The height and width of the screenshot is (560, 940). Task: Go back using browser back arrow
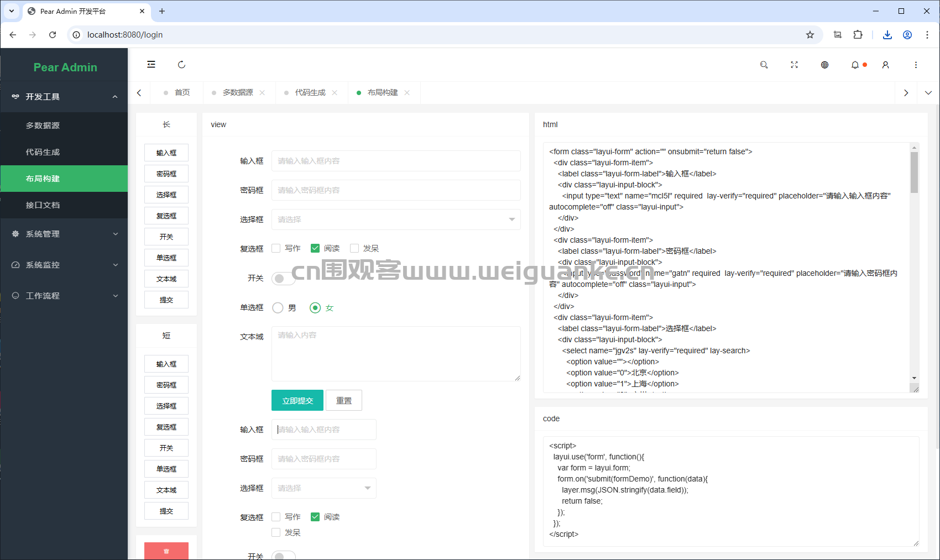13,35
